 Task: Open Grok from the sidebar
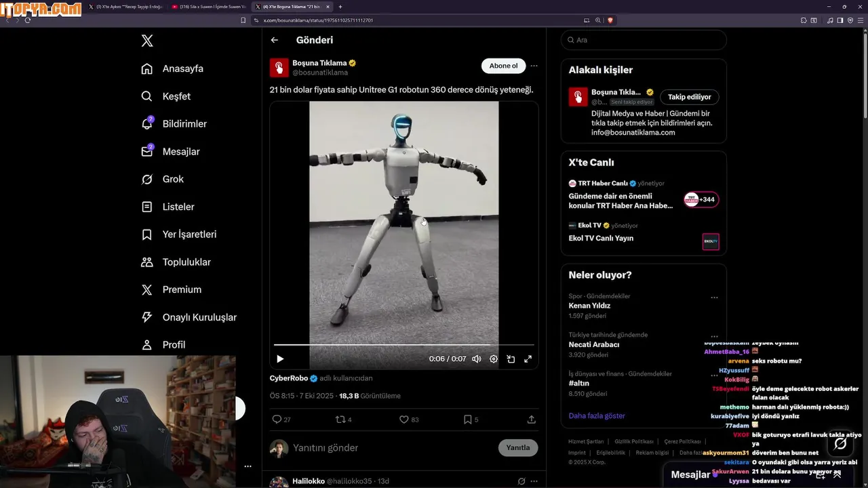pyautogui.click(x=162, y=179)
